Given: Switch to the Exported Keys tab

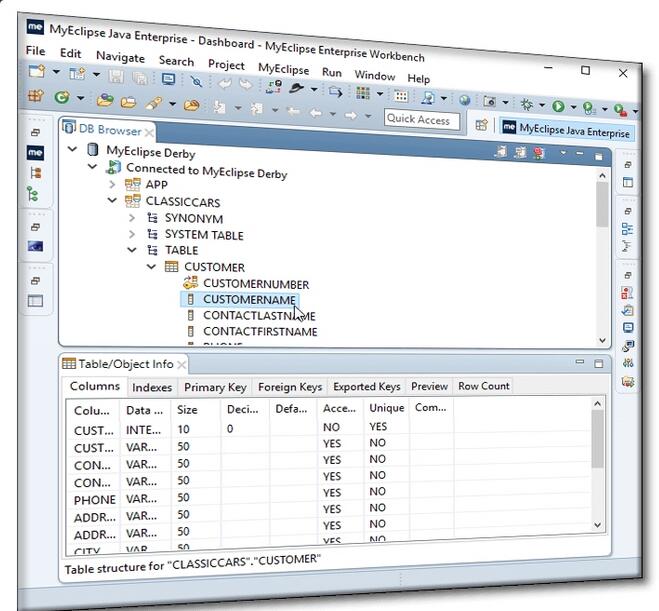Looking at the screenshot, I should [366, 386].
